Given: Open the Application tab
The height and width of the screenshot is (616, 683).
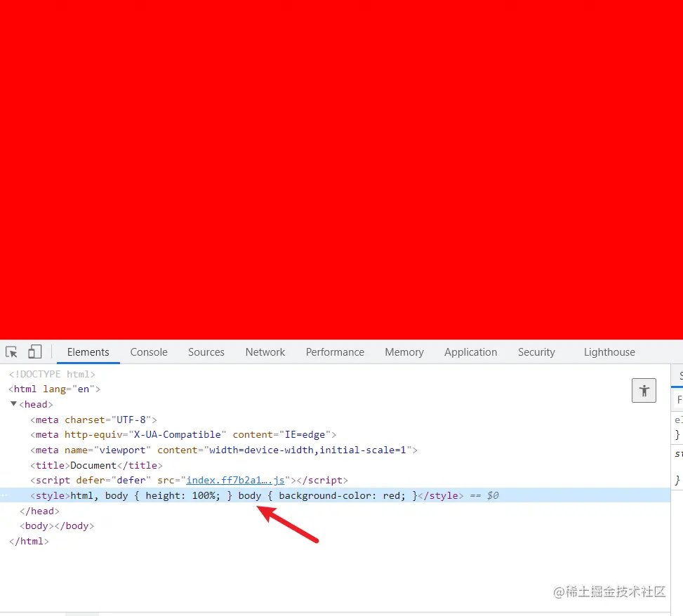Looking at the screenshot, I should [x=470, y=351].
